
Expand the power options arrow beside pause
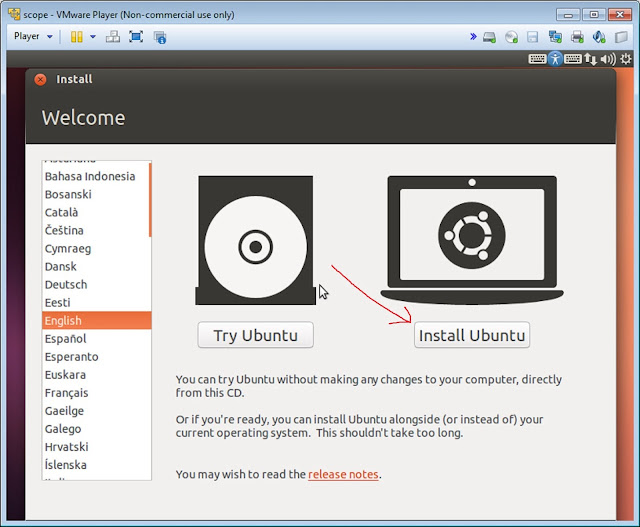[x=93, y=37]
